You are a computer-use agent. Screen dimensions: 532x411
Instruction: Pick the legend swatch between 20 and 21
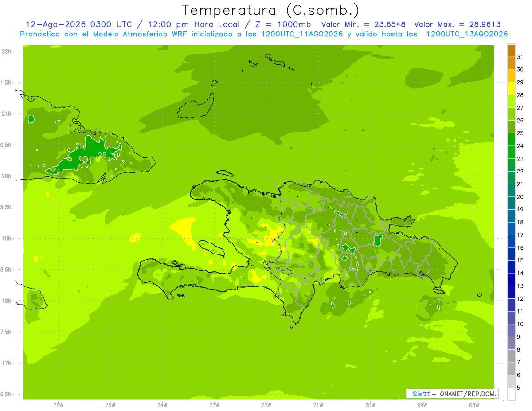coord(511,191)
